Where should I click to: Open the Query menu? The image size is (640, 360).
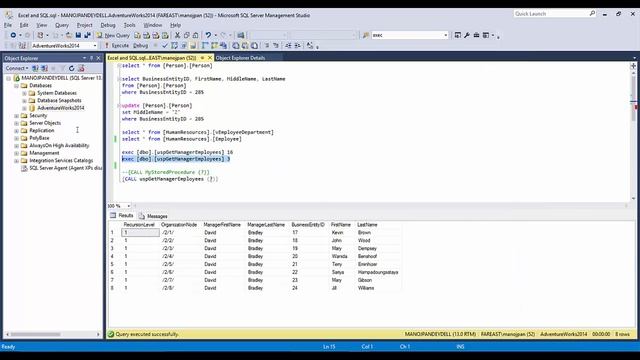click(62, 25)
